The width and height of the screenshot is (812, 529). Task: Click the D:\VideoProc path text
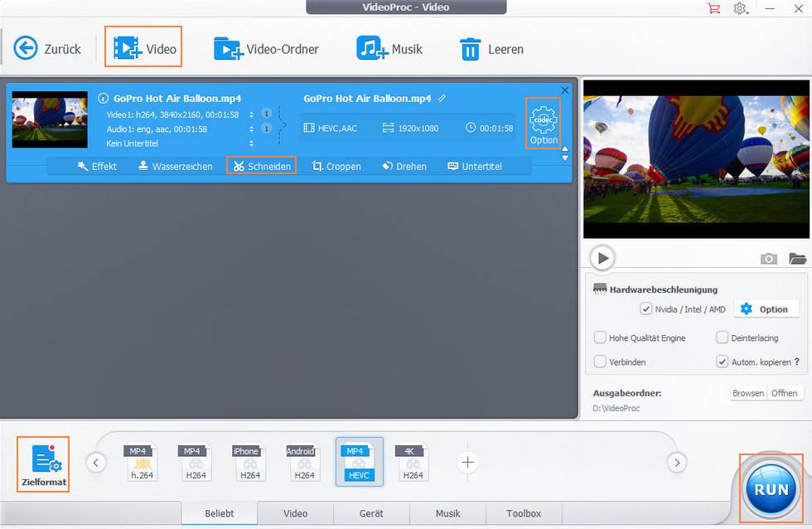(616, 408)
